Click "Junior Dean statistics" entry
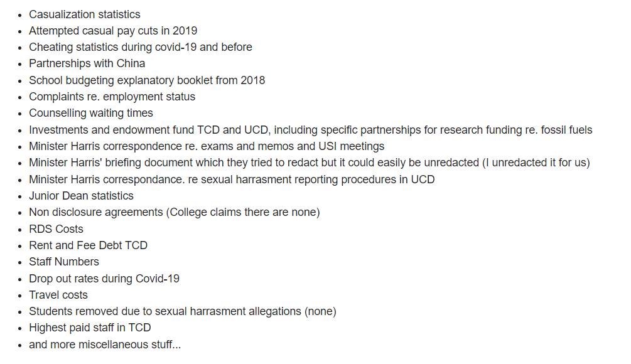 coord(81,196)
